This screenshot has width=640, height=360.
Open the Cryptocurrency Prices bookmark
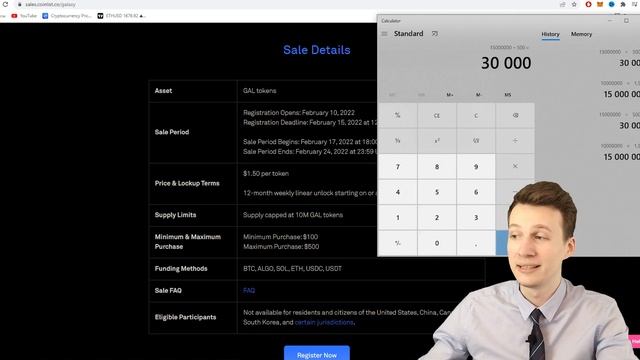[67, 16]
